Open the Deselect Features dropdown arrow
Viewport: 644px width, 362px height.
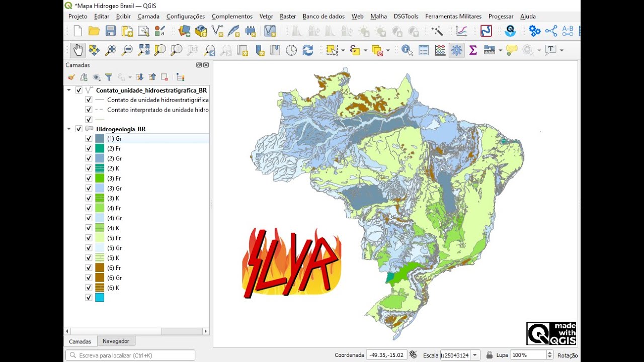pos(387,50)
